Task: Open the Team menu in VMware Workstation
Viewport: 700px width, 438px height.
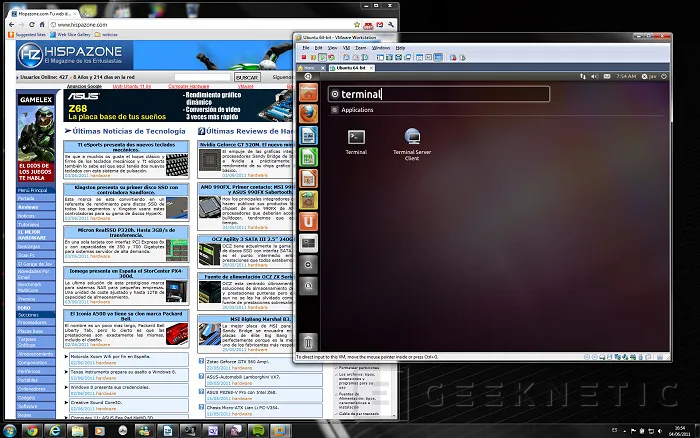Action: click(x=361, y=48)
